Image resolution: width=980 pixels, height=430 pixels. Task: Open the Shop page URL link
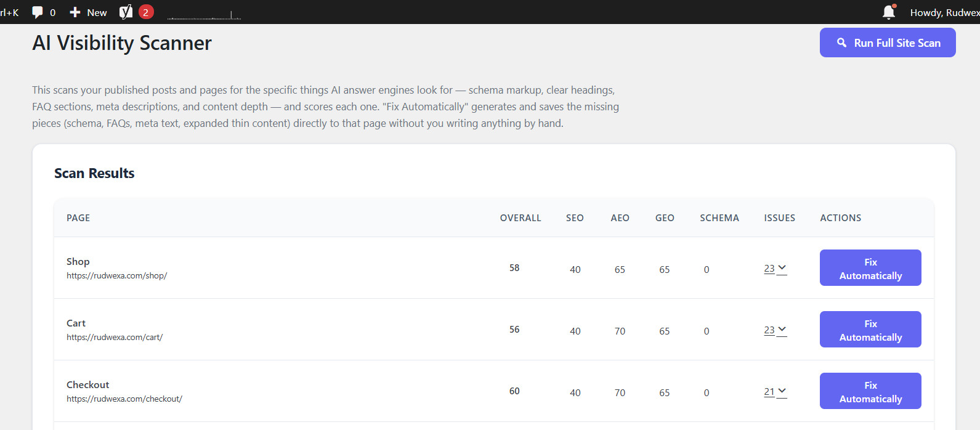coord(117,275)
